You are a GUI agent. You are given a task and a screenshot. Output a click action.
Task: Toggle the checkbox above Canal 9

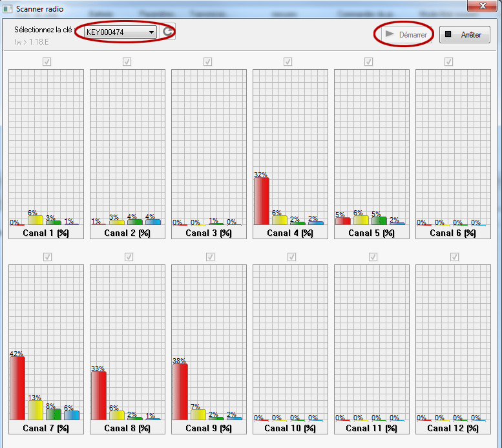pos(210,257)
